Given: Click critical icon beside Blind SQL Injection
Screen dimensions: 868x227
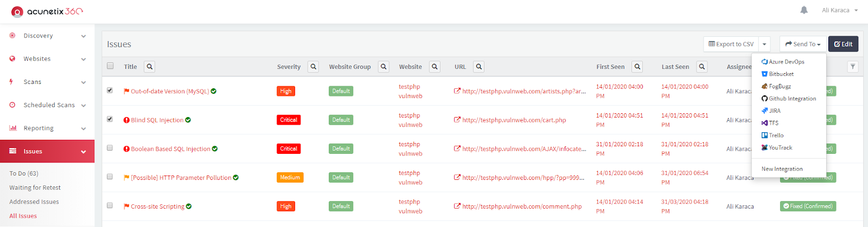Looking at the screenshot, I should coord(126,120).
